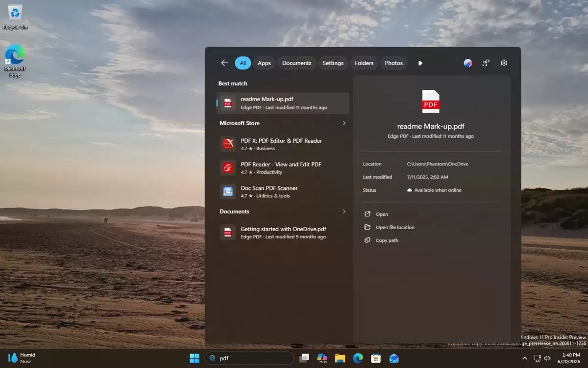Click Getting started with OneDrive.pdf icon

point(228,233)
